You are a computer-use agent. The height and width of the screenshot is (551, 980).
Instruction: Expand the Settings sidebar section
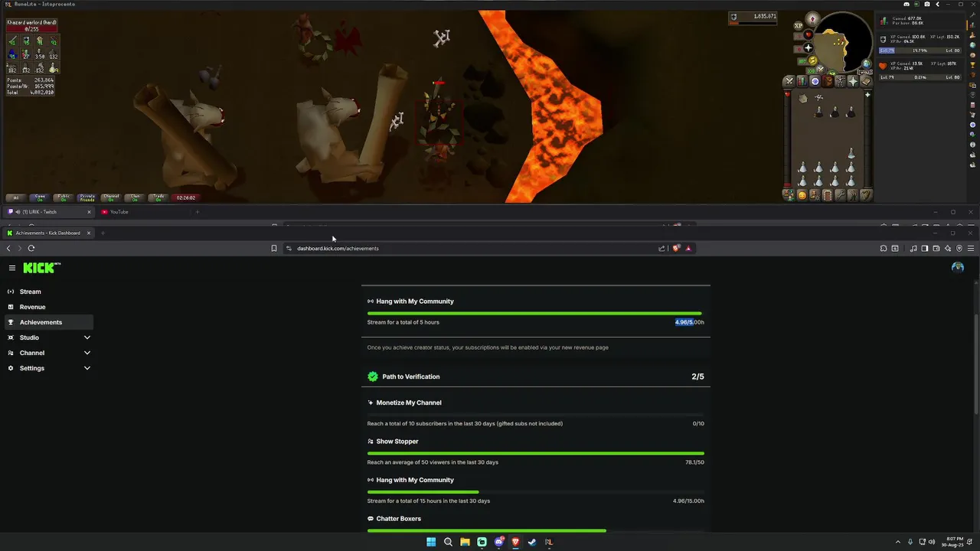pos(49,368)
